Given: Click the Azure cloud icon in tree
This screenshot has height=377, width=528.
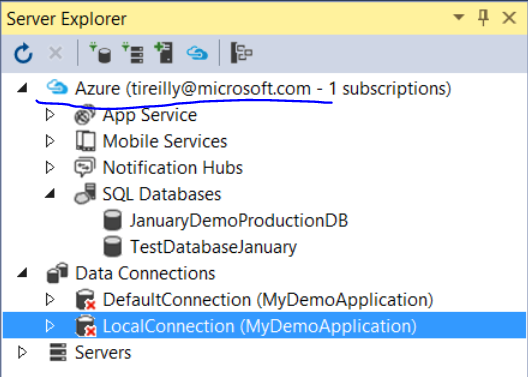Looking at the screenshot, I should pyautogui.click(x=57, y=88).
